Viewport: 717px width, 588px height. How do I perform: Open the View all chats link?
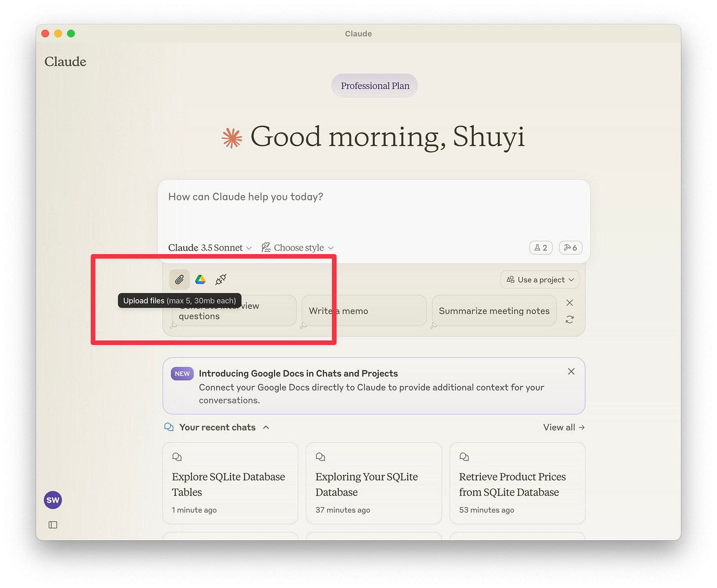(564, 427)
